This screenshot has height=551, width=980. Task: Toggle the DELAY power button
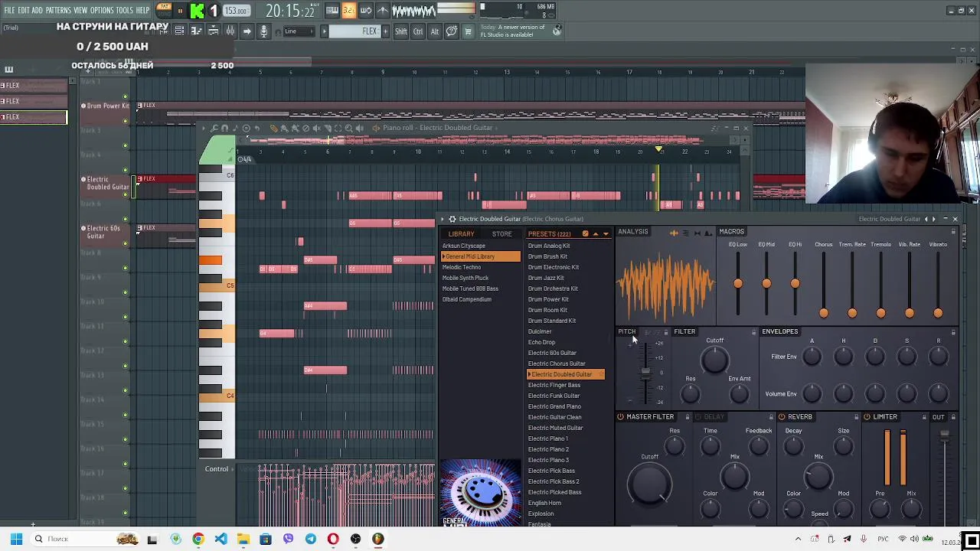[x=697, y=417]
